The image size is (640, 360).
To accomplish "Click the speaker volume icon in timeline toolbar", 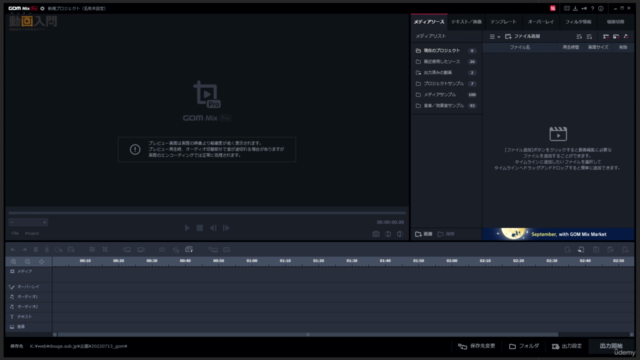I will (162, 249).
